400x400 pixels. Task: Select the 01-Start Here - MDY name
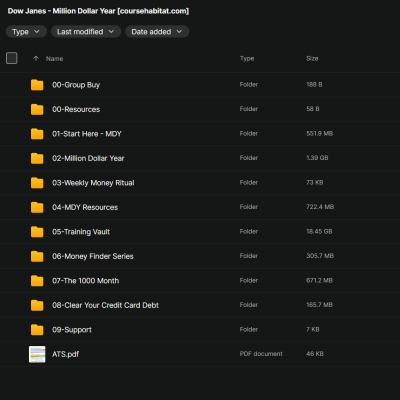point(87,134)
